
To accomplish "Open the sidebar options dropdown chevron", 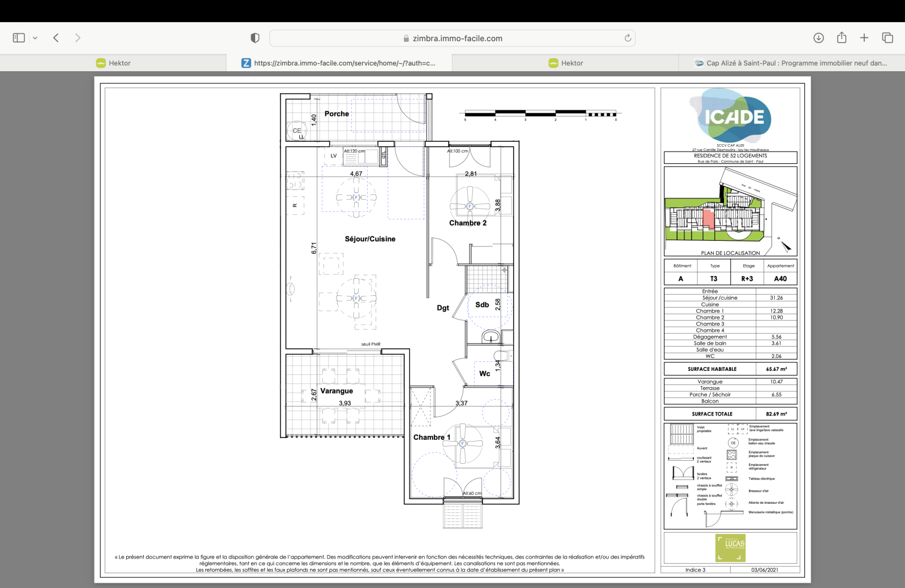I will [x=35, y=38].
